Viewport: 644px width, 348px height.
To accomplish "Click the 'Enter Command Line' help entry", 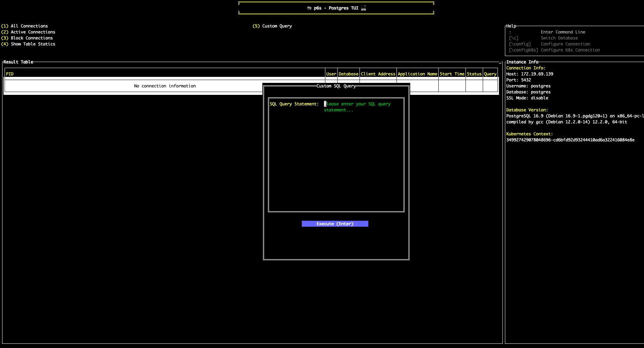I will pos(563,32).
